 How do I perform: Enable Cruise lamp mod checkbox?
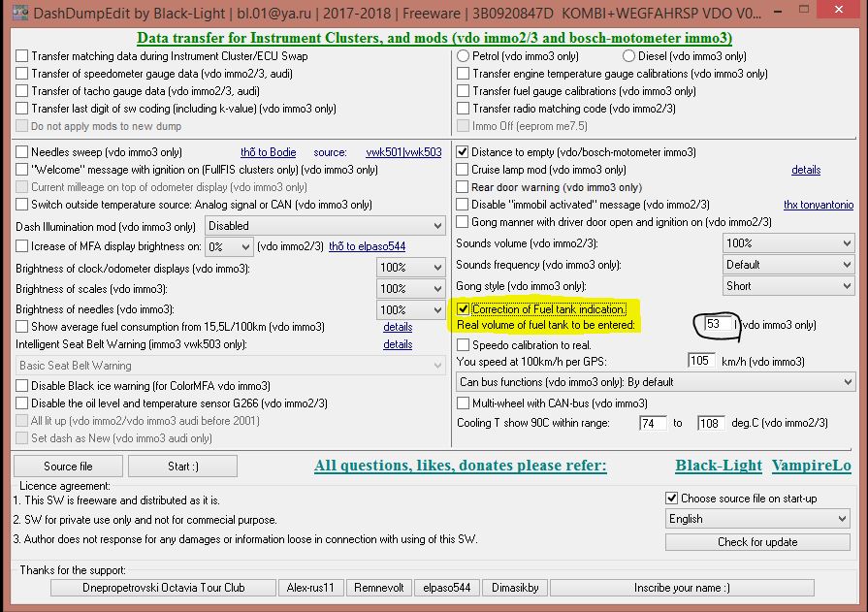tap(462, 170)
